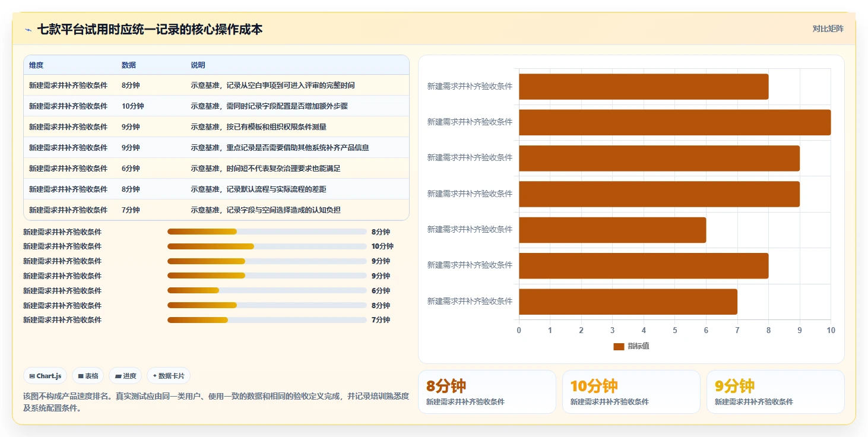The image size is (868, 437).
Task: Click the 6分钟 progress bar
Action: 267,290
